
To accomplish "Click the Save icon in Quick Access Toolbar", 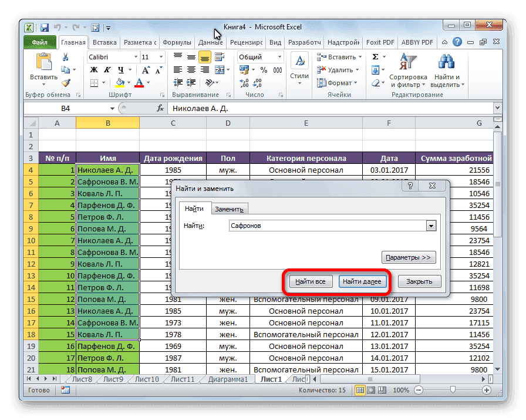I will tap(44, 27).
